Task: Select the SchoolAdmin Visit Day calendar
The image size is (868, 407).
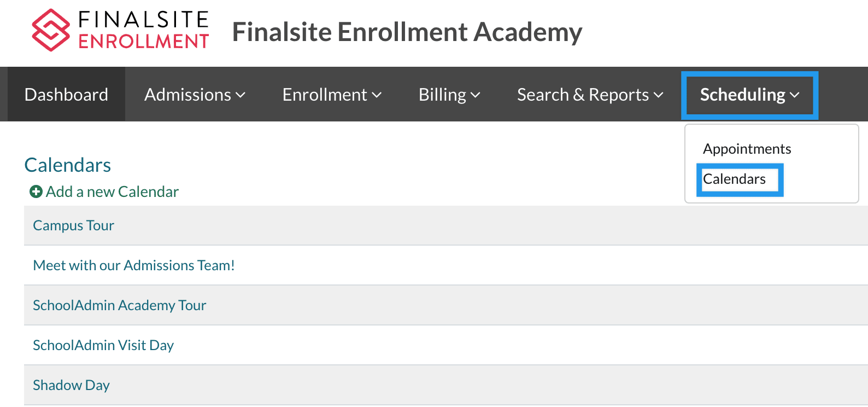Action: [x=103, y=345]
